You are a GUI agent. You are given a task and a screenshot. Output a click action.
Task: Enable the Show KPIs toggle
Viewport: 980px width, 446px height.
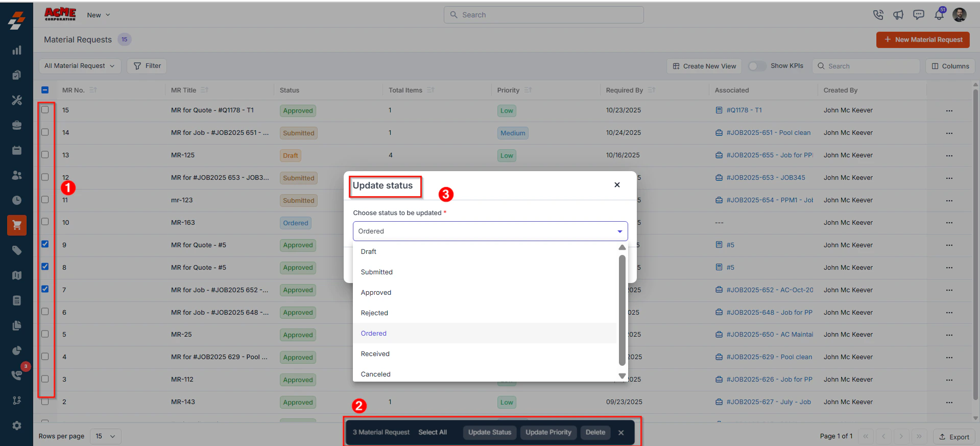757,66
